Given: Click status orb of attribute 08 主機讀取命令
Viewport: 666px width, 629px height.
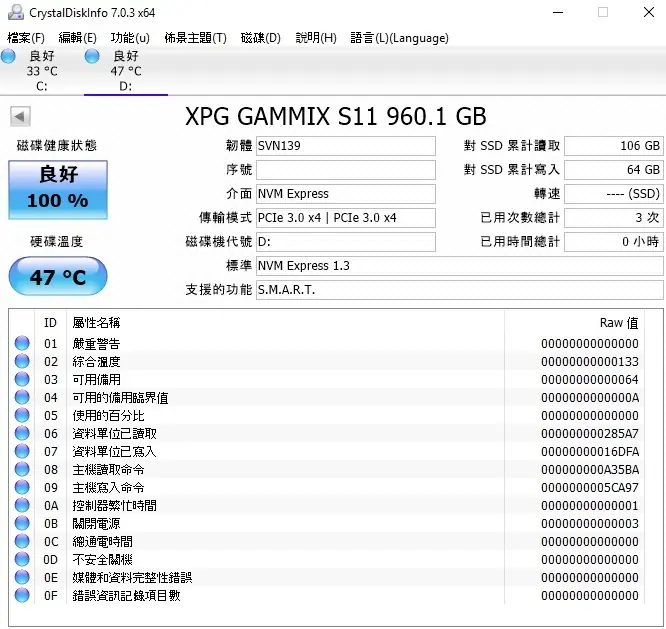Looking at the screenshot, I should coord(22,469).
